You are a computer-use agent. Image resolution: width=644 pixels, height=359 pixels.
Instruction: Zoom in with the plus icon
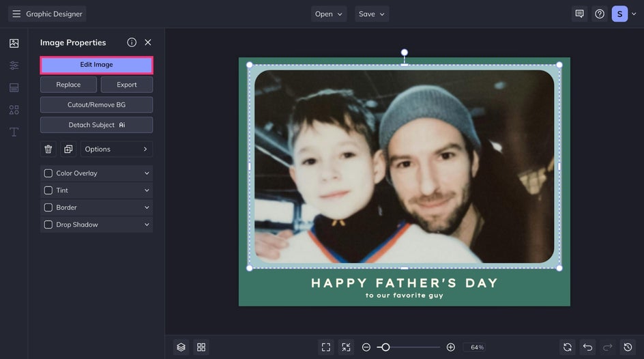[x=450, y=347]
